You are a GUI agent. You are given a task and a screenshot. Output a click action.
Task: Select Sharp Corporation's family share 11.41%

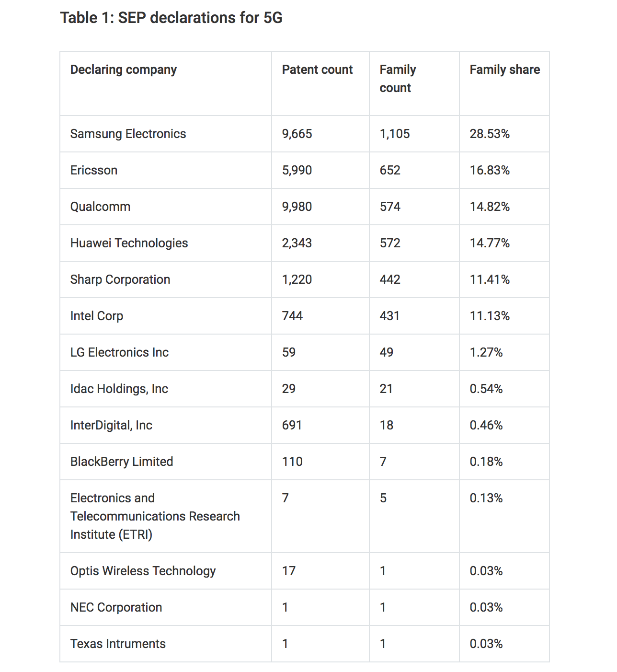490,279
